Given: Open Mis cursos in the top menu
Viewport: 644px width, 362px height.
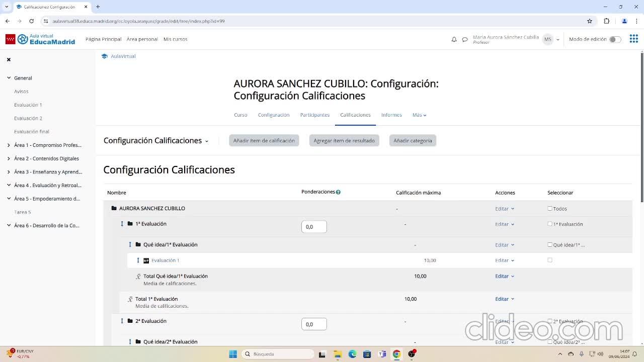Looking at the screenshot, I should 175,39.
